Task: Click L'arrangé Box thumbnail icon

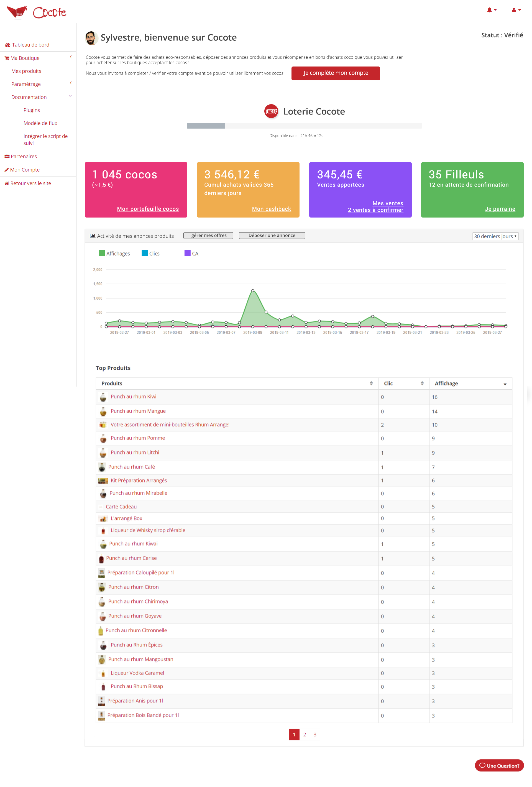Action: [103, 519]
